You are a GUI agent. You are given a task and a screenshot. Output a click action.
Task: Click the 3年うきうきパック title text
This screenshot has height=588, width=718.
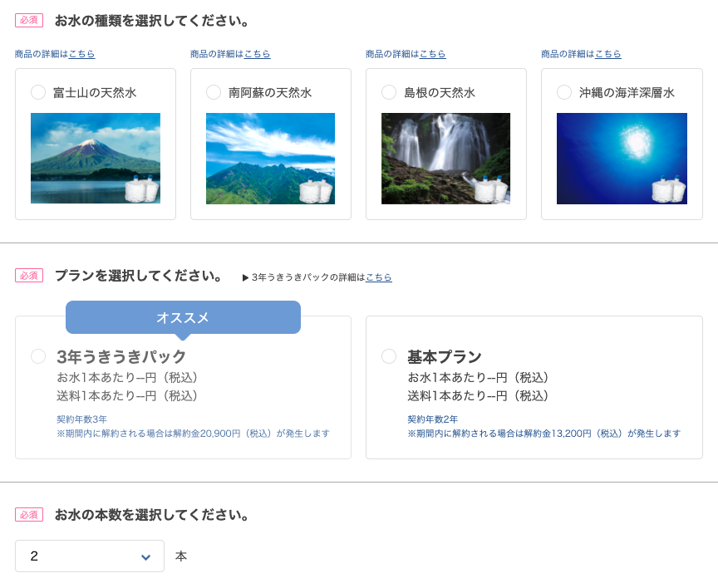(x=121, y=356)
